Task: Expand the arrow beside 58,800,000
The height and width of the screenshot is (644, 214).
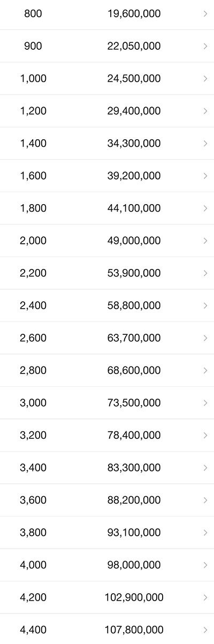Action: tap(205, 305)
